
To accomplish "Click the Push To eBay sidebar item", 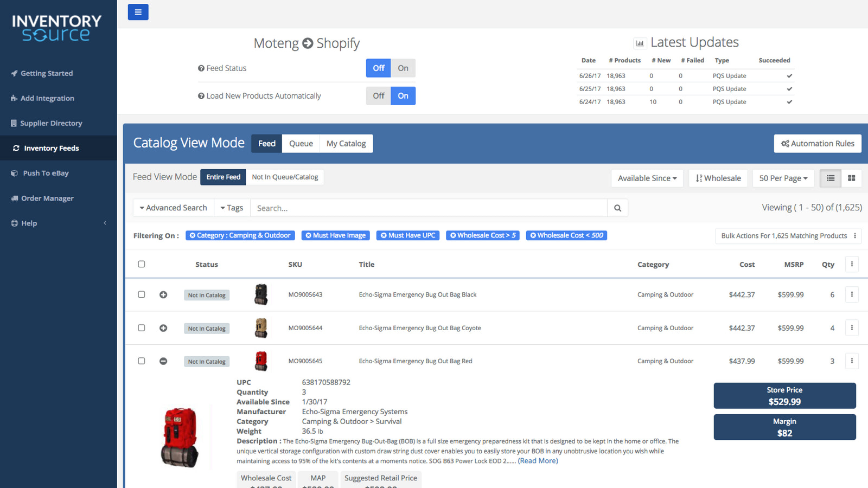I will coord(46,173).
